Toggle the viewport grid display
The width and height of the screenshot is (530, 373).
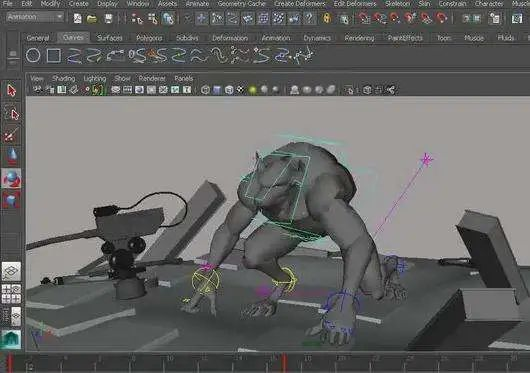116,90
